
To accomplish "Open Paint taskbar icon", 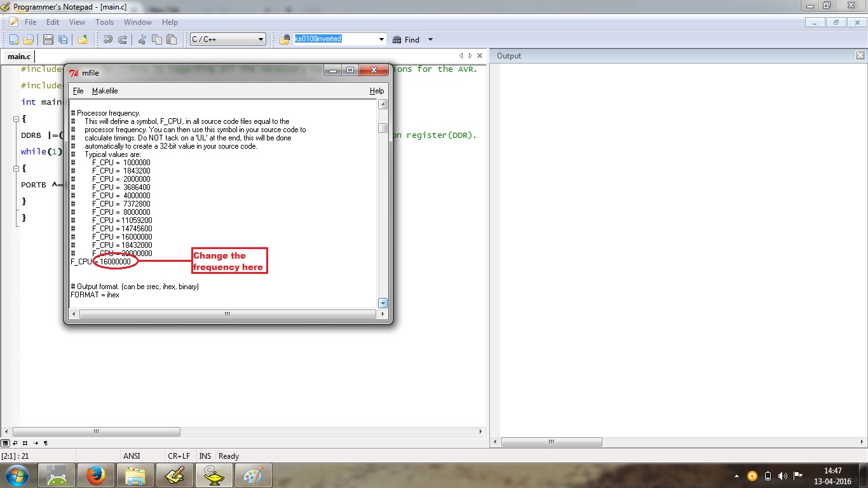I will click(254, 475).
